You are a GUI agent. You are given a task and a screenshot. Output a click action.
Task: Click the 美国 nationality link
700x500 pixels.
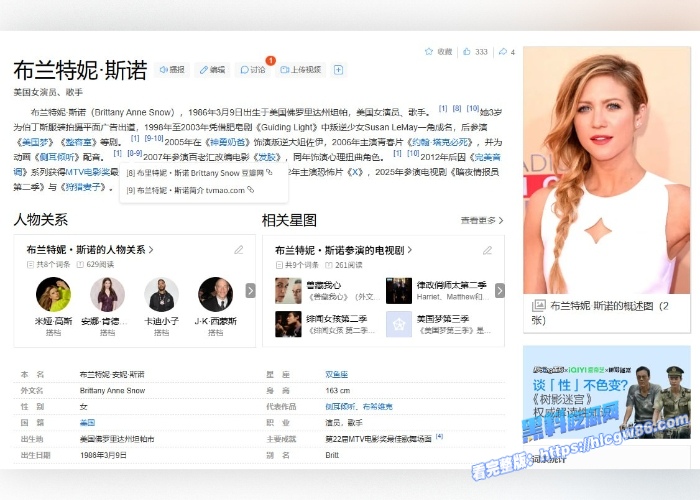(87, 423)
